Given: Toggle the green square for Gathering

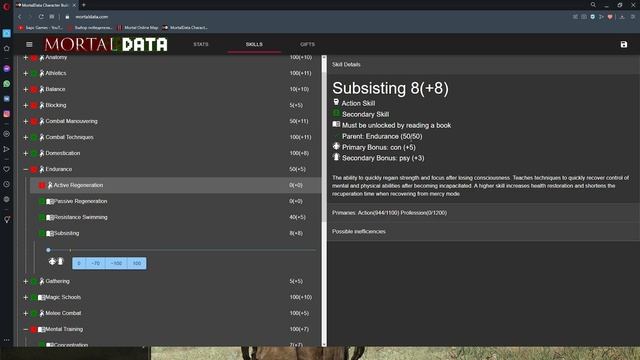Looking at the screenshot, I should 34,281.
